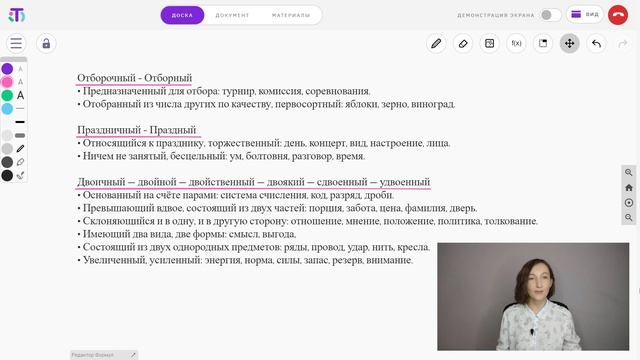Viewport: 640px width, 360px height.
Task: Click the lock icon button
Action: [46, 43]
